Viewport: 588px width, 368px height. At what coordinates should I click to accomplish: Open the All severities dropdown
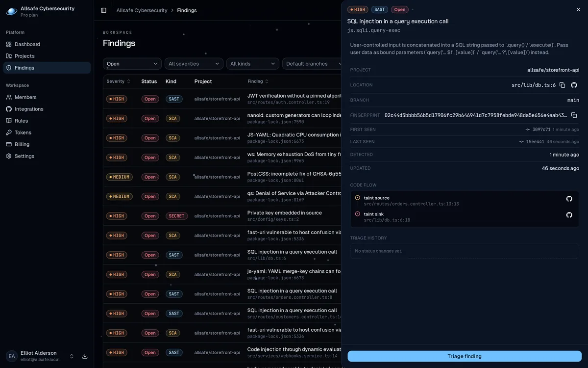[194, 64]
